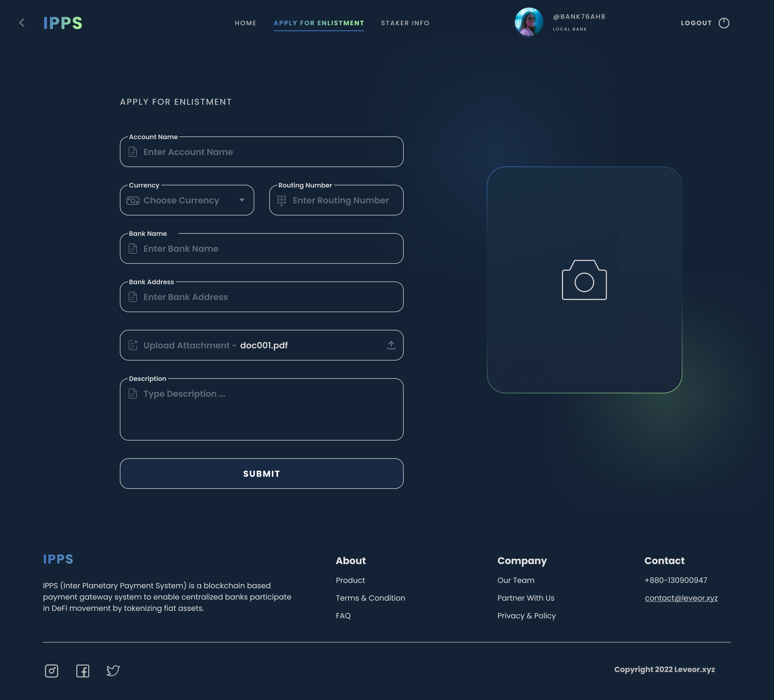
Task: Open the Terms & Condition link
Action: (370, 598)
